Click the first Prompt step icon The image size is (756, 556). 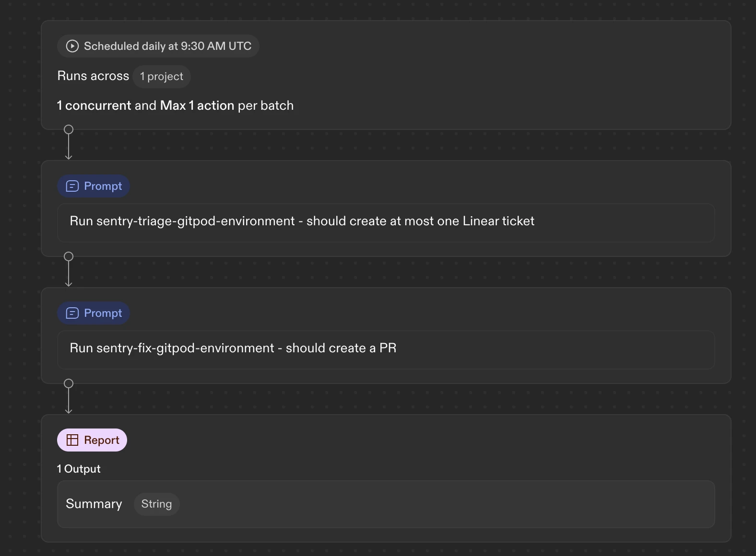click(72, 186)
